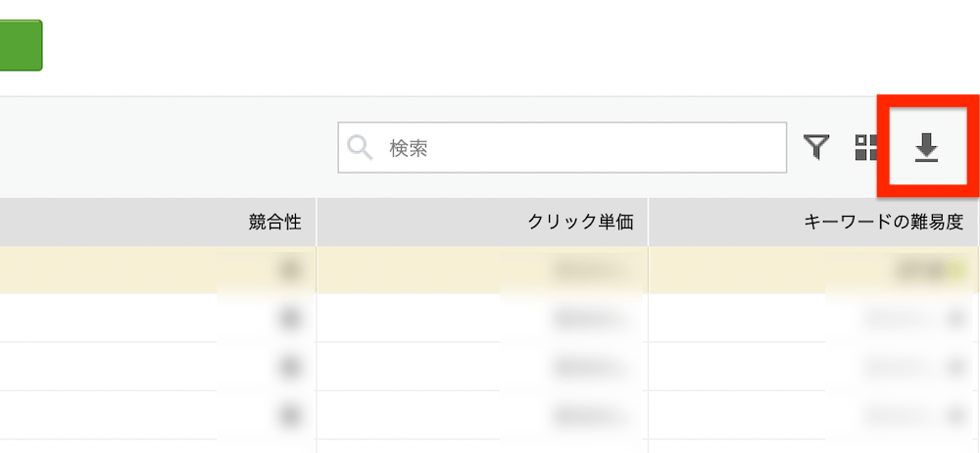Sort by the クリック単価 column header

580,223
